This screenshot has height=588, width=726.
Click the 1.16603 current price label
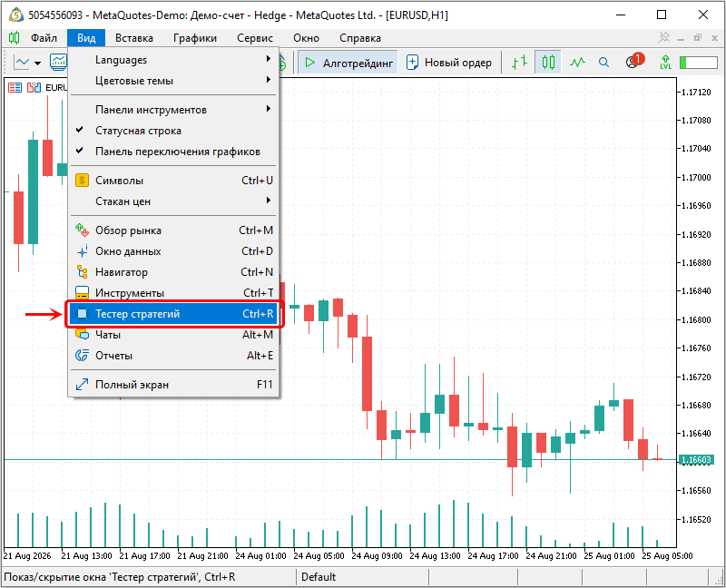coord(695,460)
